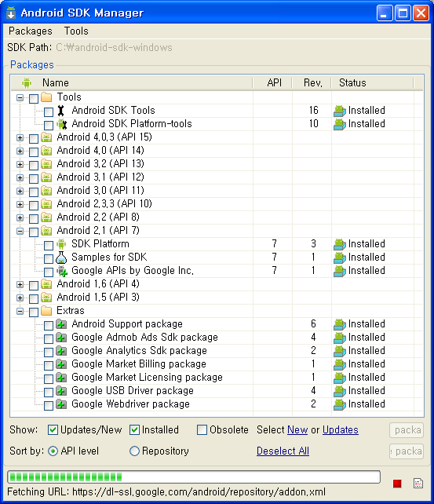Viewport: 434px width, 504px height.
Task: Click the Android 4.0.3 (API 15) folder icon
Action: [x=46, y=137]
